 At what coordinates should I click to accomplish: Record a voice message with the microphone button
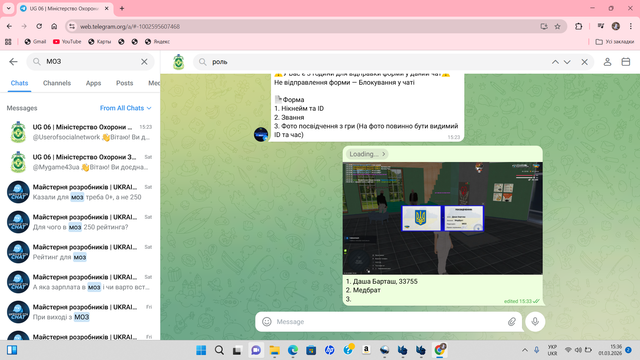coord(535,322)
